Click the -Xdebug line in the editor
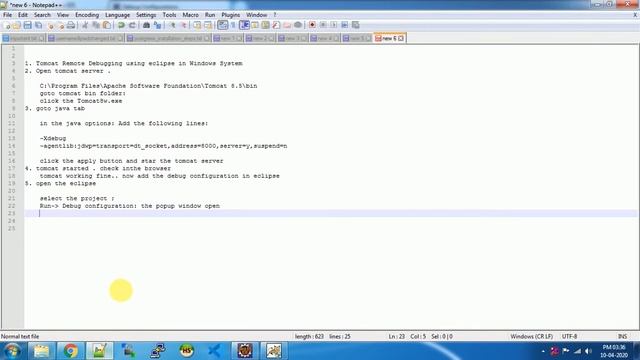 tap(53, 138)
